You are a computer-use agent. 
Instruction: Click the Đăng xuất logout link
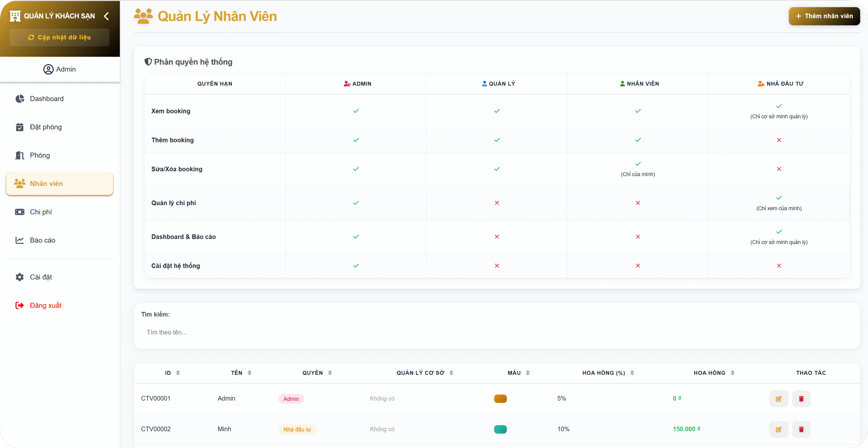(45, 305)
